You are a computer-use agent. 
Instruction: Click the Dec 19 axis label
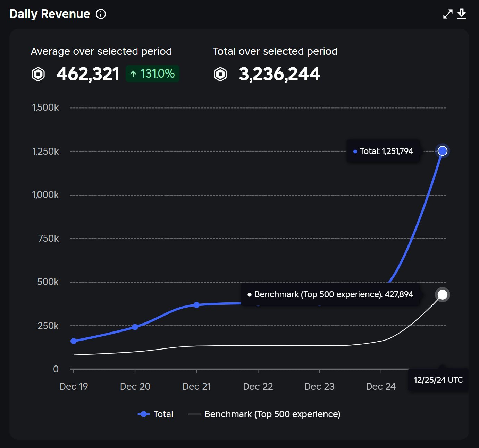[x=74, y=387]
